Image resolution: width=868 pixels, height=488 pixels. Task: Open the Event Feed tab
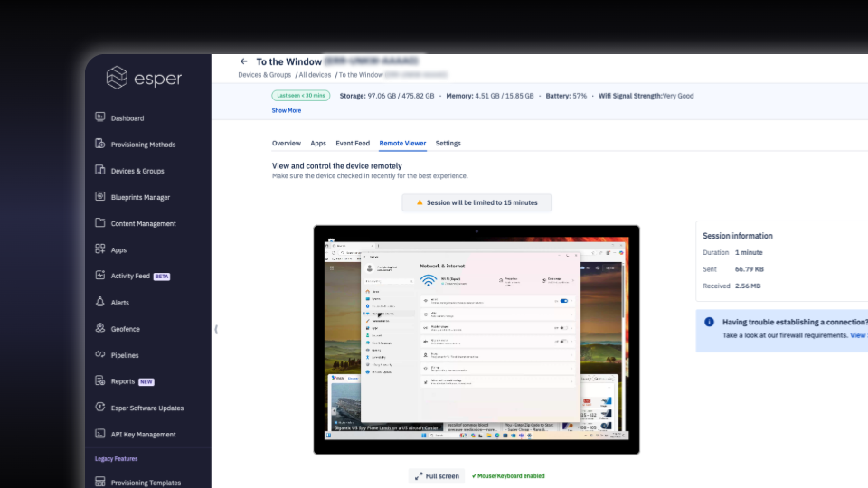[353, 144]
